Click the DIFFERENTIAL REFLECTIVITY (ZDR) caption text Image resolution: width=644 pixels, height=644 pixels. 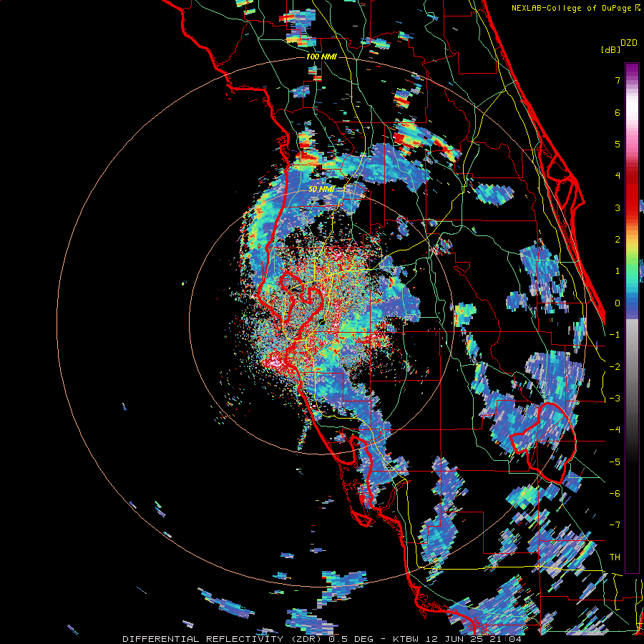[223, 639]
